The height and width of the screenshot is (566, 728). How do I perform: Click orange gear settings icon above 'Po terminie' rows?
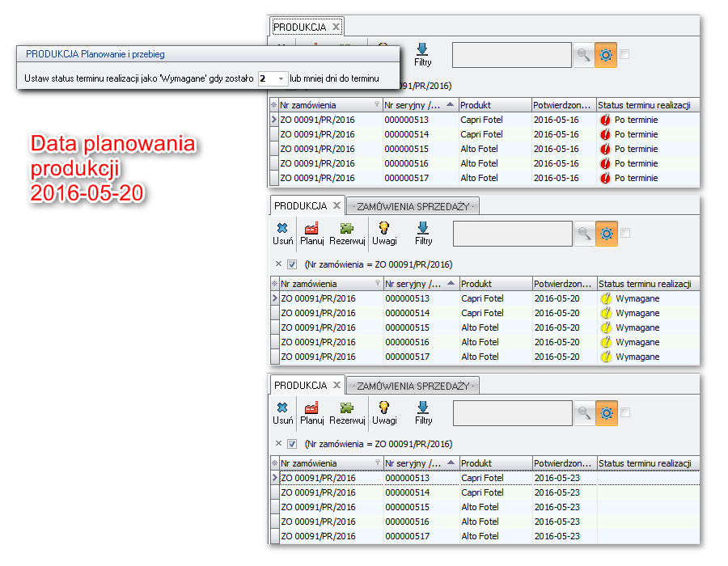(606, 55)
